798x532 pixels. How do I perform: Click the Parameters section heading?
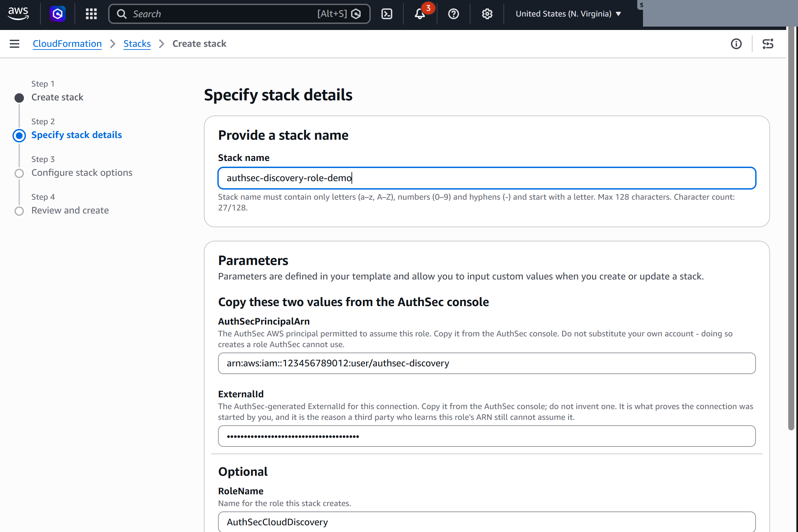pos(253,261)
